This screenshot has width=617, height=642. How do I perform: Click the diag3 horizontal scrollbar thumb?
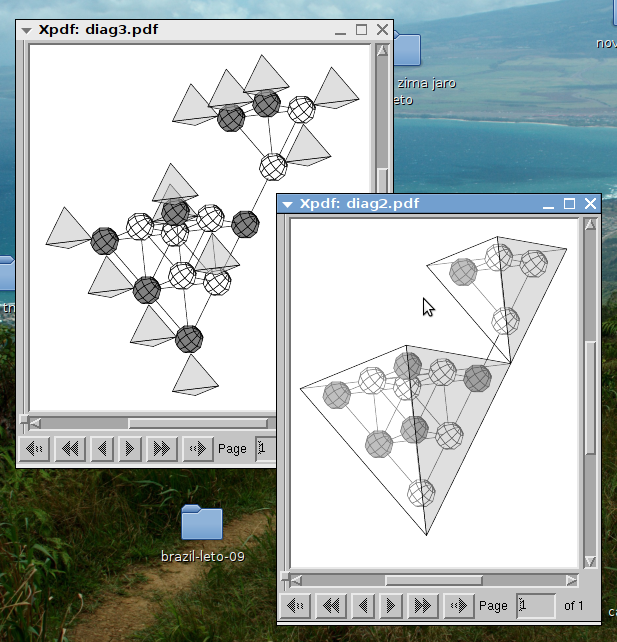point(198,423)
